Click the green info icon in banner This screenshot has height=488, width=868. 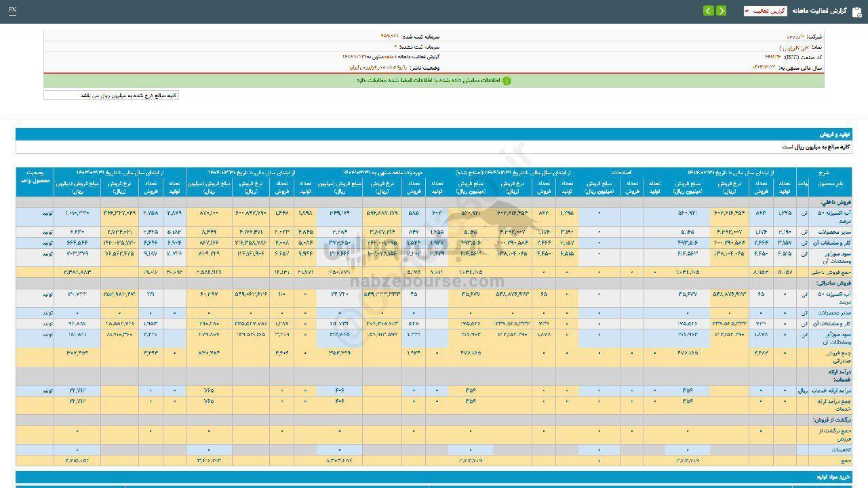click(x=506, y=81)
